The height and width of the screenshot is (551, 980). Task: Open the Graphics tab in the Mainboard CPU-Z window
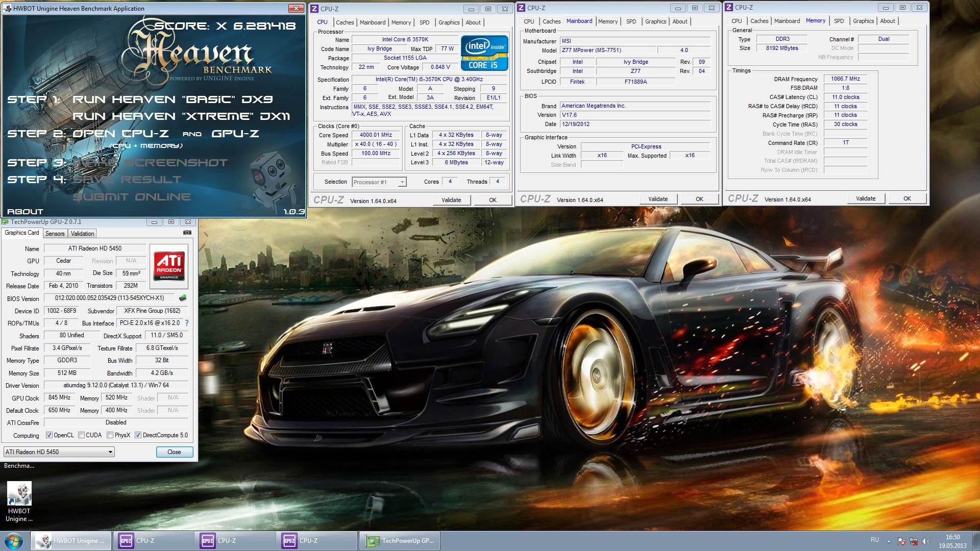tap(656, 21)
